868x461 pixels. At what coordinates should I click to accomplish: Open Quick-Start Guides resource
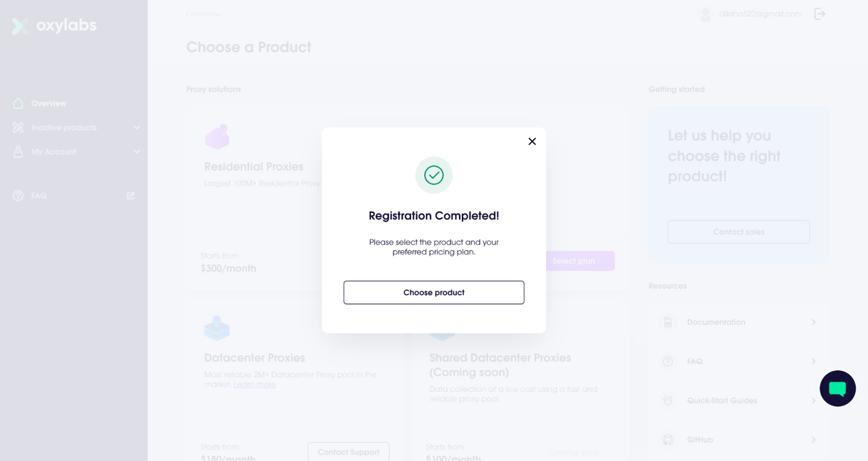coord(722,401)
